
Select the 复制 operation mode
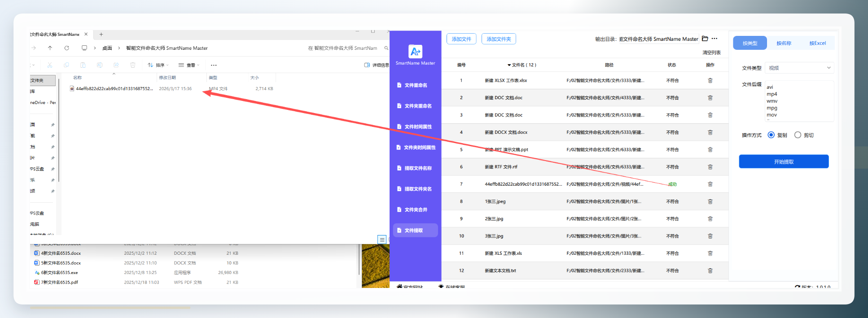pos(771,135)
